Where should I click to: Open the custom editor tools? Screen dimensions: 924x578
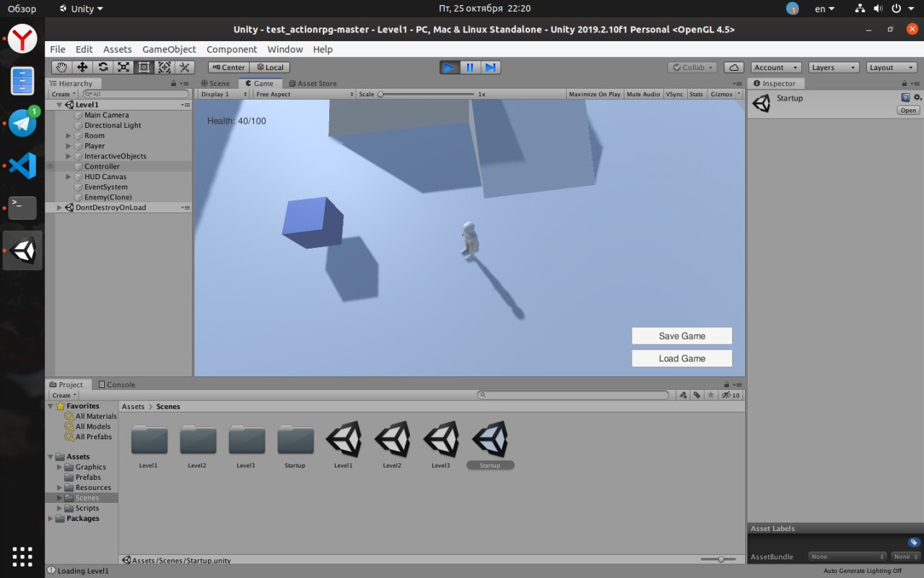click(185, 67)
